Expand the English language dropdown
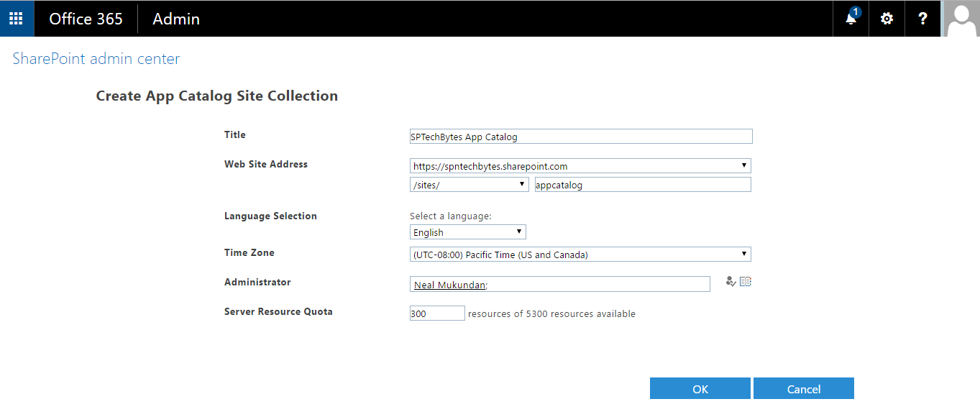The height and width of the screenshot is (417, 980). pos(468,232)
